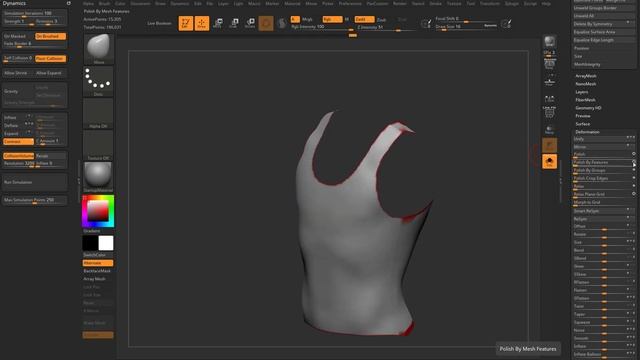Image resolution: width=640 pixels, height=360 pixels.
Task: Toggle the Contract option
Action: point(18,142)
